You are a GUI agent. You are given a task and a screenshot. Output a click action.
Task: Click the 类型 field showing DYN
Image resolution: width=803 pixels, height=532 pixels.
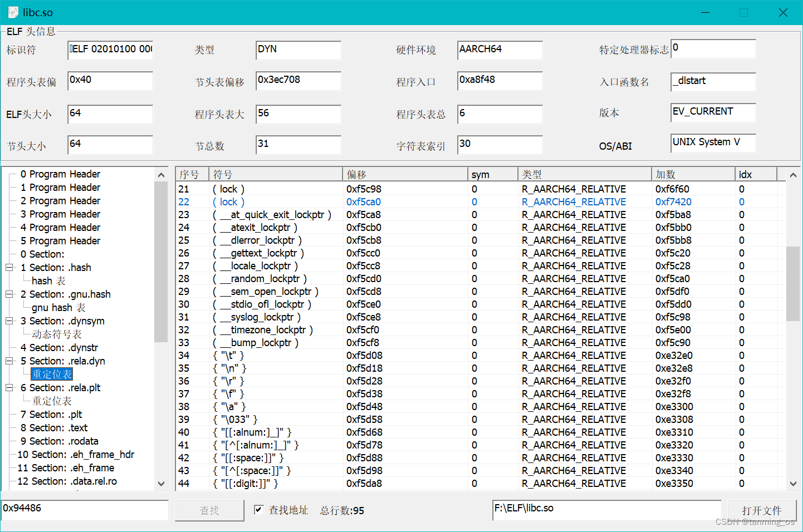pos(298,50)
